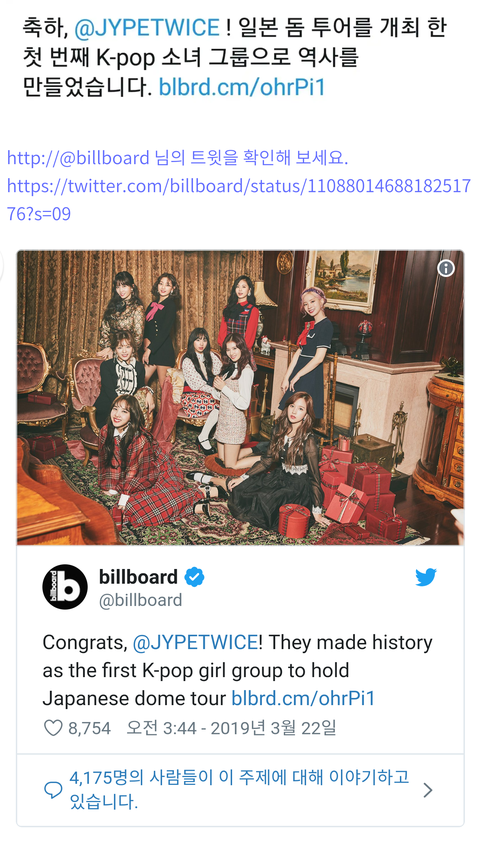The image size is (480, 856).
Task: Open the @JYPETWICE mention in the Korean text
Action: click(x=146, y=28)
